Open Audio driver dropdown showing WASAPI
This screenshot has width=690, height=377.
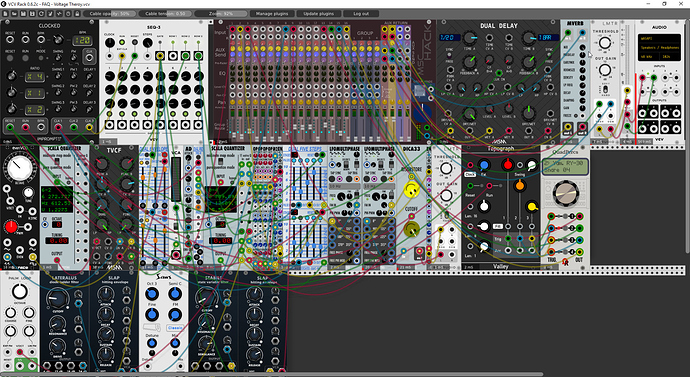coord(659,38)
